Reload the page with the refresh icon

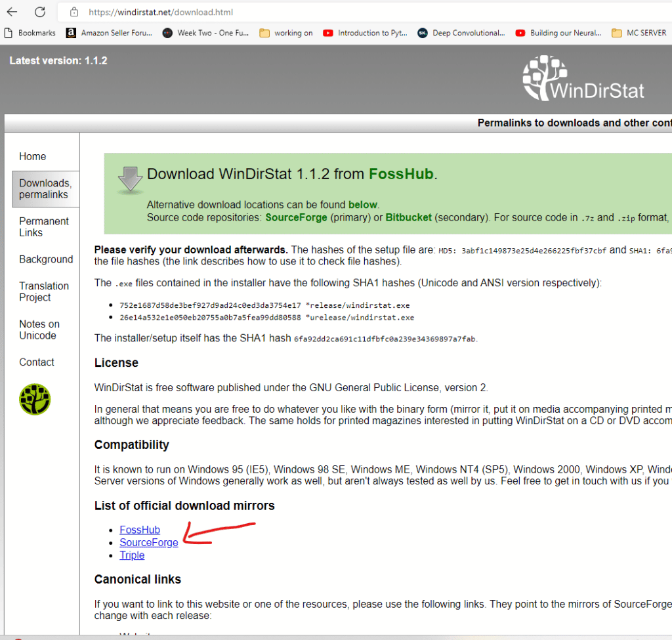click(40, 12)
